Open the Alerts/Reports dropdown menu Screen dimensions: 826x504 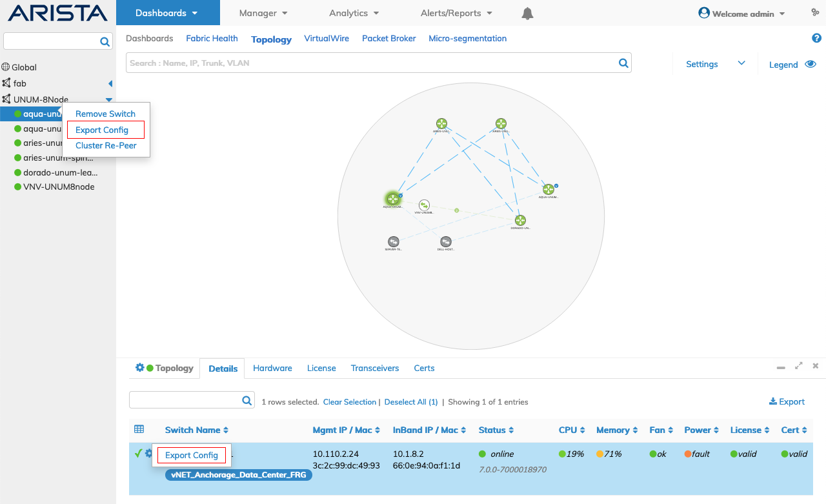point(457,13)
